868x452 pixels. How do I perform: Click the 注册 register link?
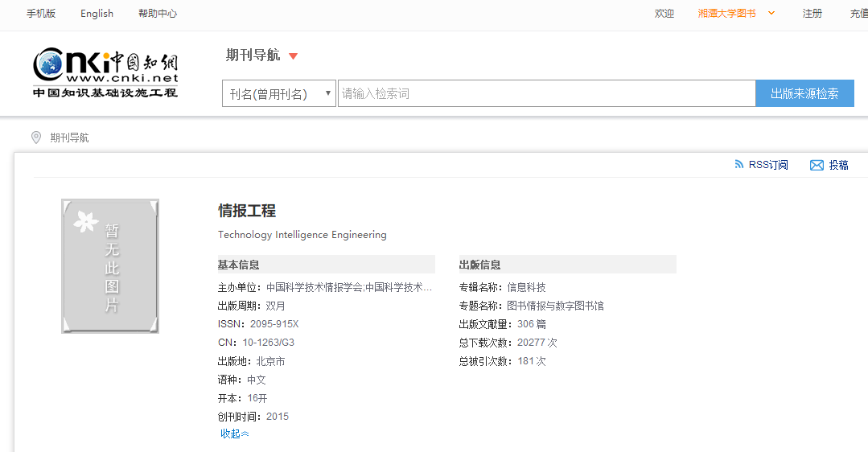[812, 14]
